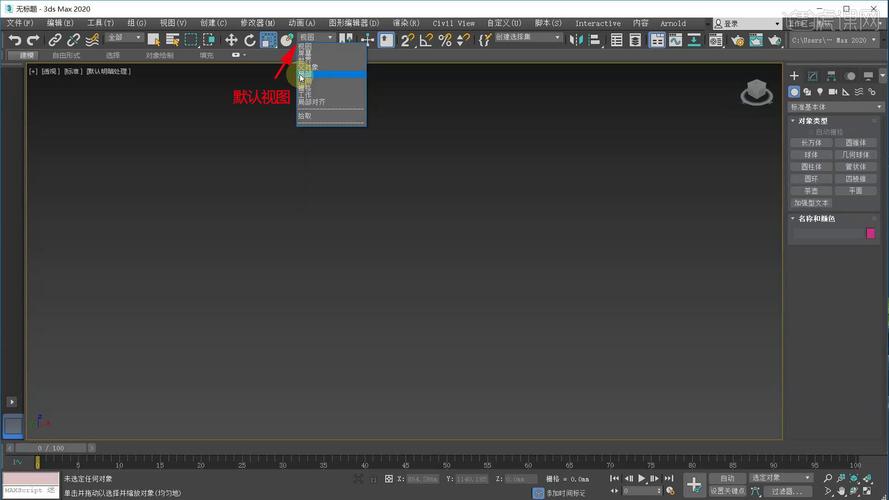Open the Material Editor icon
The height and width of the screenshot is (500, 889).
716,40
